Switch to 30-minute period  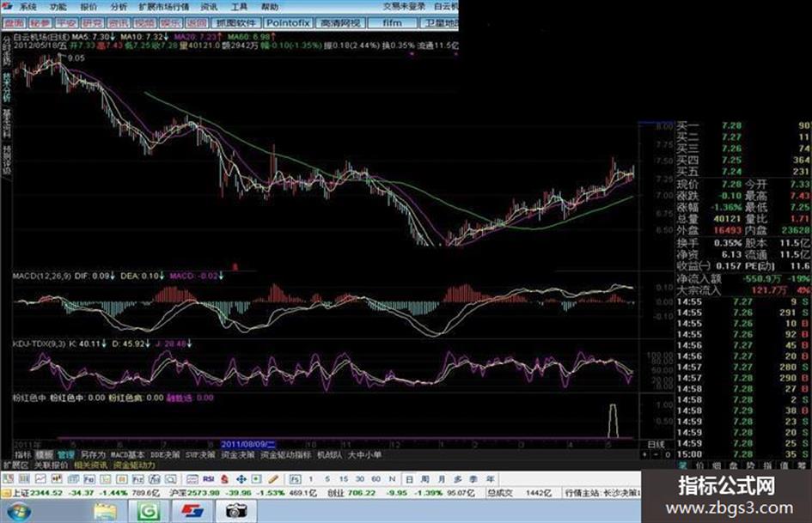(x=360, y=479)
